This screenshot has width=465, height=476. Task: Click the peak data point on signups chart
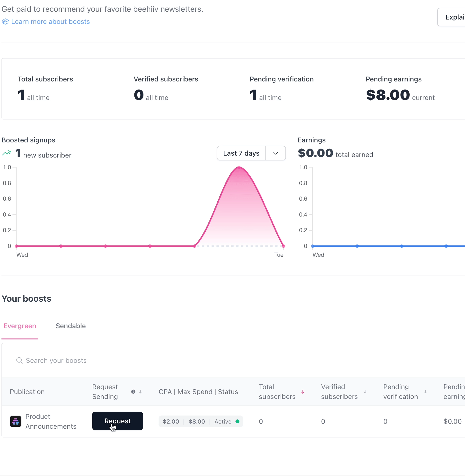[x=239, y=168]
